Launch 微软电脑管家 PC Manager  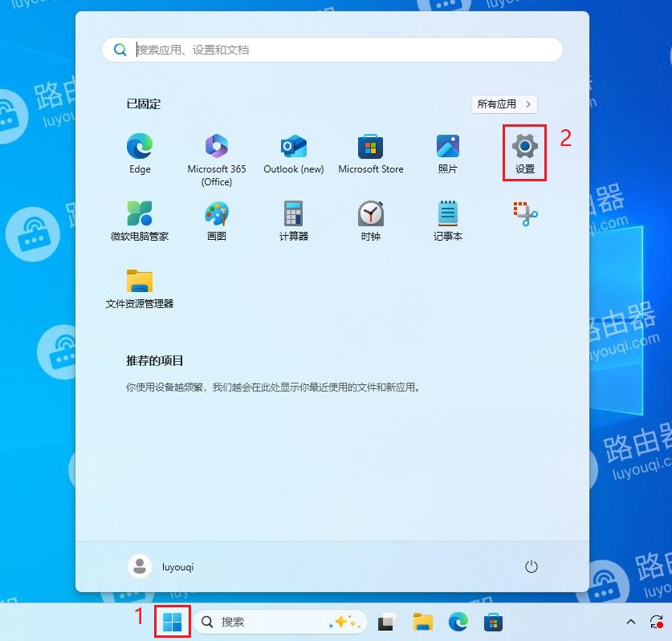(140, 221)
